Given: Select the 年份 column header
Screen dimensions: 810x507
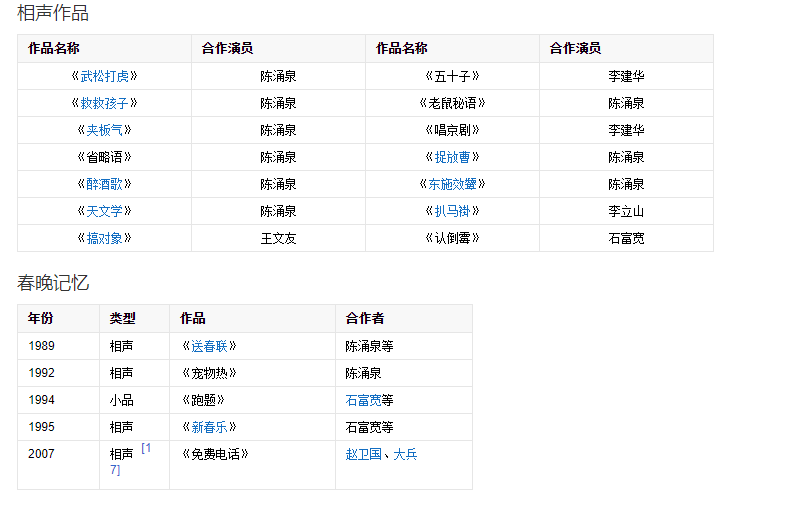Looking at the screenshot, I should pyautogui.click(x=41, y=318).
